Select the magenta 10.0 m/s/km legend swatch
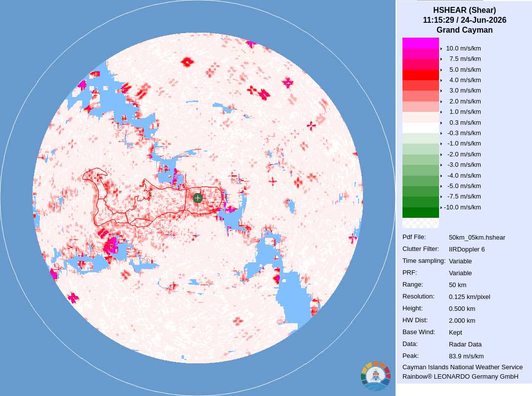 (x=420, y=43)
